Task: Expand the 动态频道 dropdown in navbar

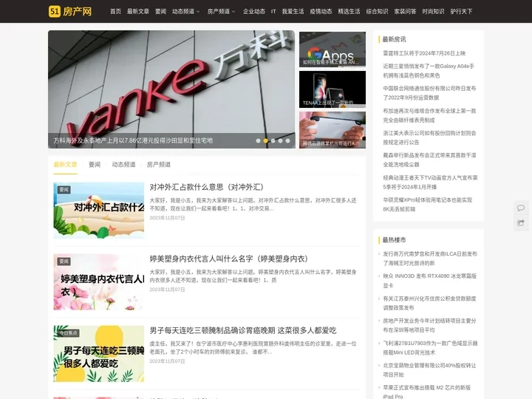Action: click(186, 12)
